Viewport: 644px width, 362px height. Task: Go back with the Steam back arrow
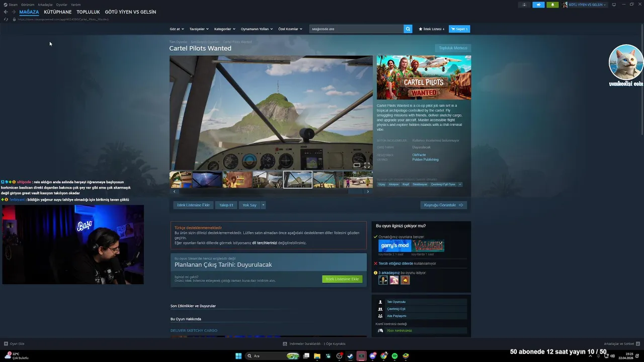point(6,12)
